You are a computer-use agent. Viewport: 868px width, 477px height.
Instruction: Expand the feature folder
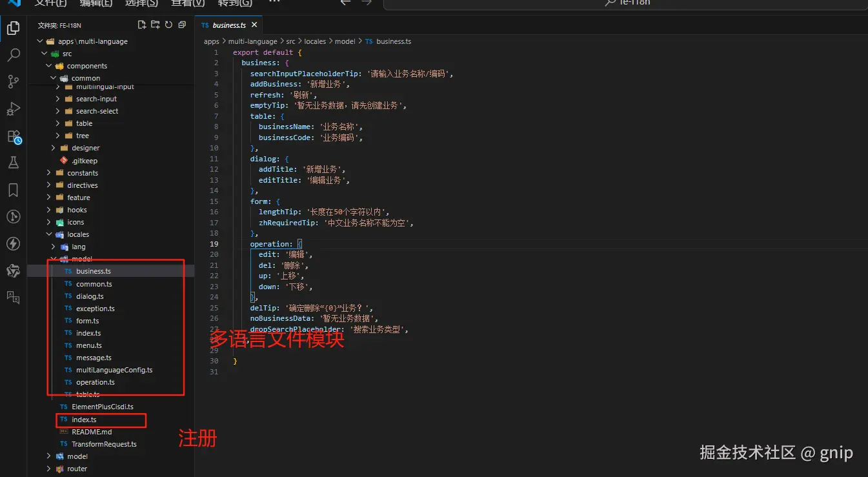tap(48, 198)
